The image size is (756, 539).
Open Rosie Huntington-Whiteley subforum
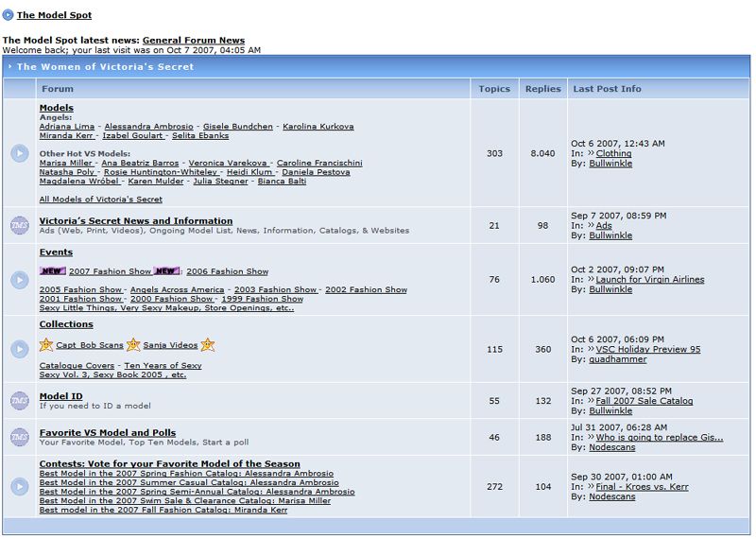[x=161, y=172]
